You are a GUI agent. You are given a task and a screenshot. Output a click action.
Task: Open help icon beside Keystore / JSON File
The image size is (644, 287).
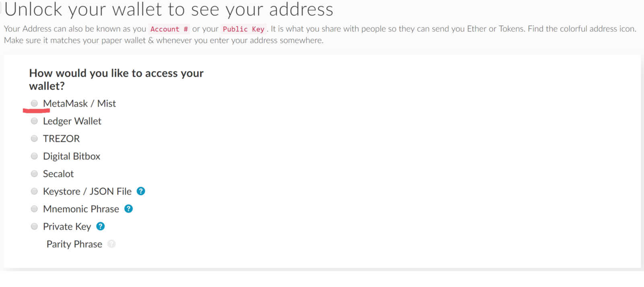141,191
